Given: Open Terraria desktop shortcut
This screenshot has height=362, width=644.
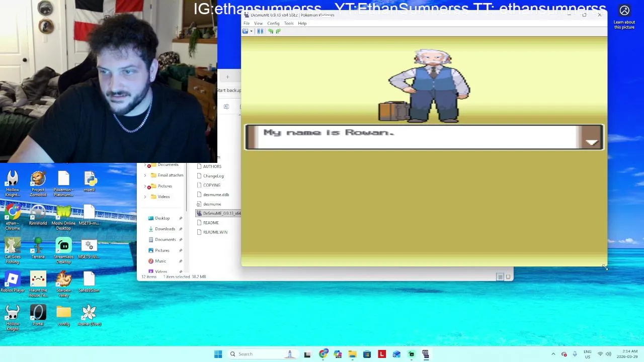Looking at the screenshot, I should (38, 249).
